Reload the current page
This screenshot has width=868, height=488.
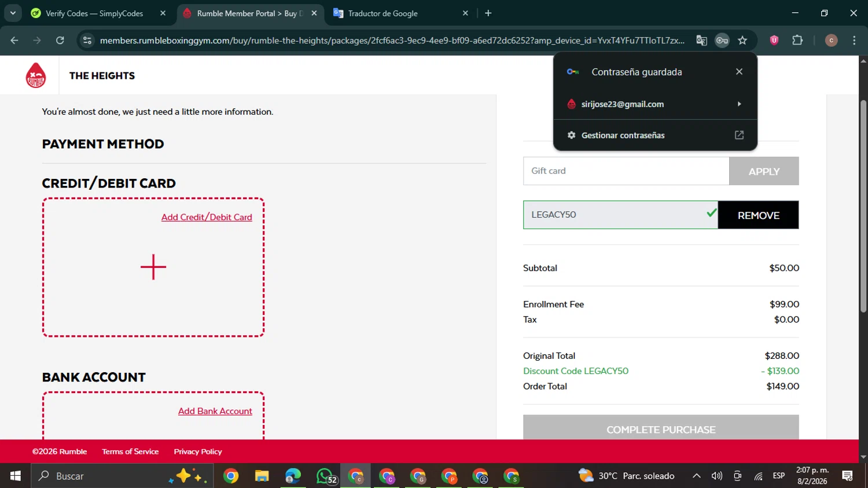click(x=60, y=40)
